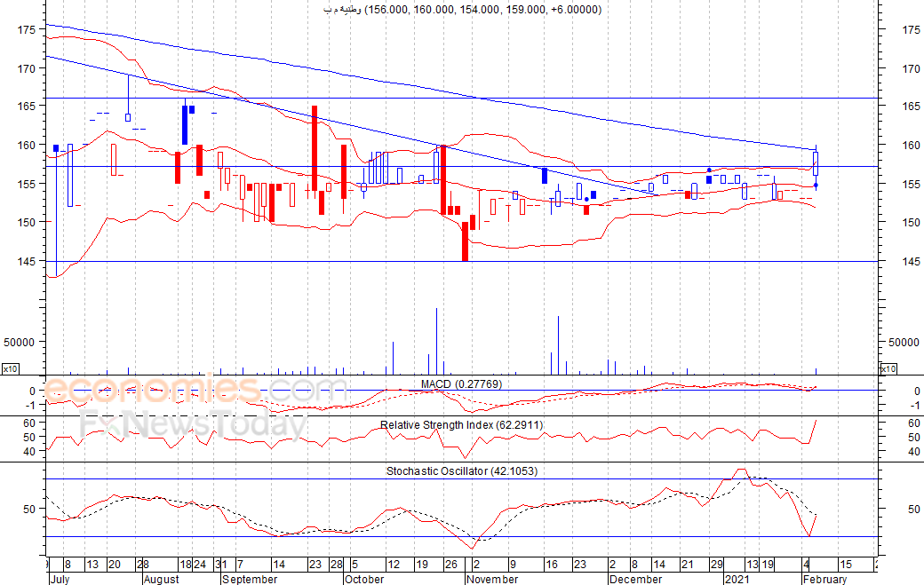Screen dimensions: 924x585
Task: Click the x10 box on the left volume axis
Action: (10, 369)
